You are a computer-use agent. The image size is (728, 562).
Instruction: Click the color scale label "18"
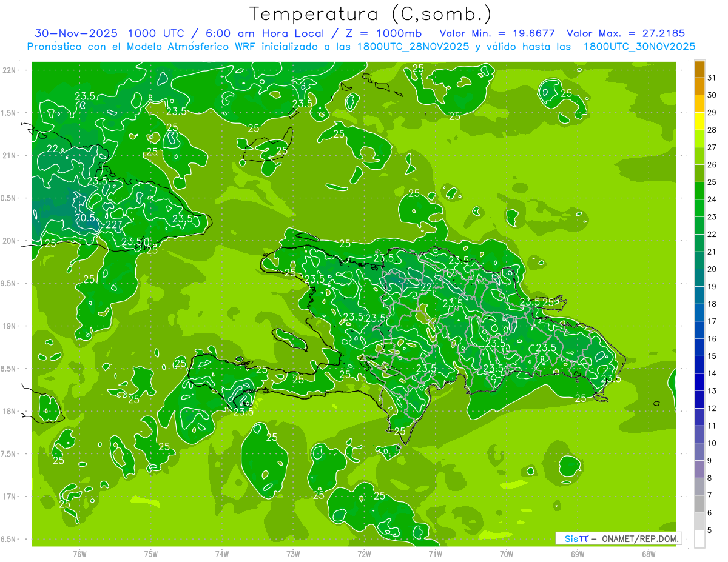(x=712, y=304)
